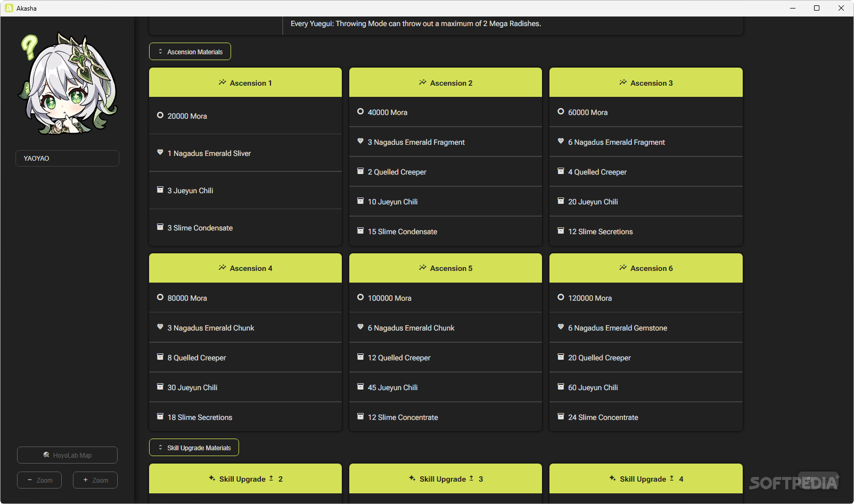Click the gem icon beside 6 Nagadus Emerald Chunk
854x504 pixels.
click(x=360, y=327)
